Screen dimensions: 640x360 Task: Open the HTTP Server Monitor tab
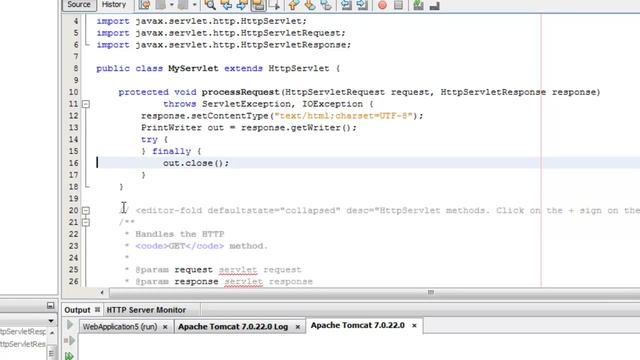pos(146,310)
